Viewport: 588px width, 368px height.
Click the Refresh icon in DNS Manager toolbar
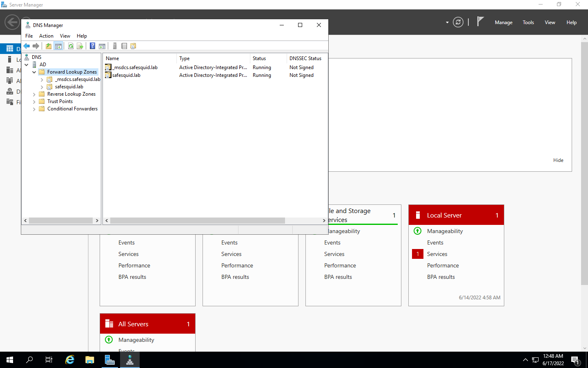(x=71, y=46)
